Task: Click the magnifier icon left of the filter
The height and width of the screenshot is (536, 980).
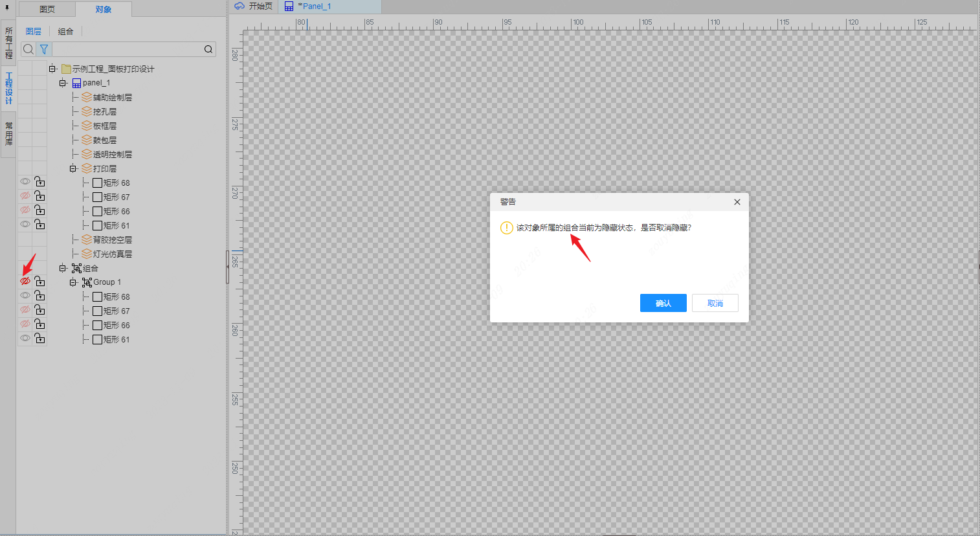Action: coord(28,49)
